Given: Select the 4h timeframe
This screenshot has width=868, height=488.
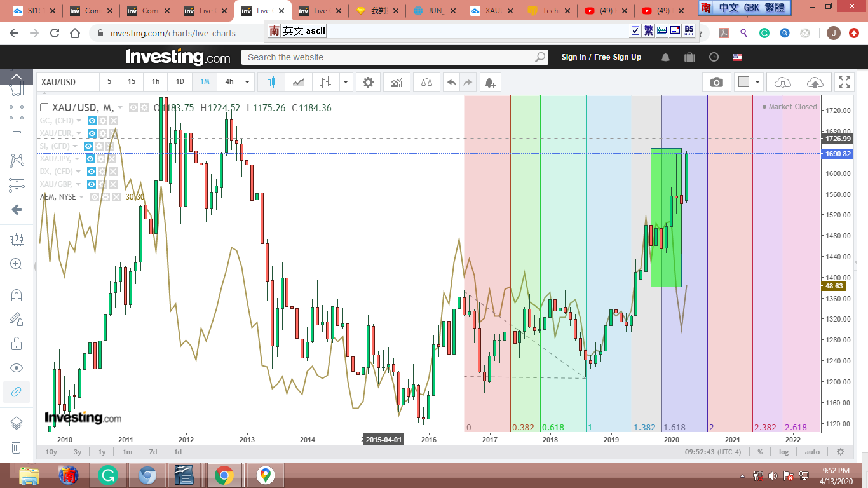Looking at the screenshot, I should (229, 82).
